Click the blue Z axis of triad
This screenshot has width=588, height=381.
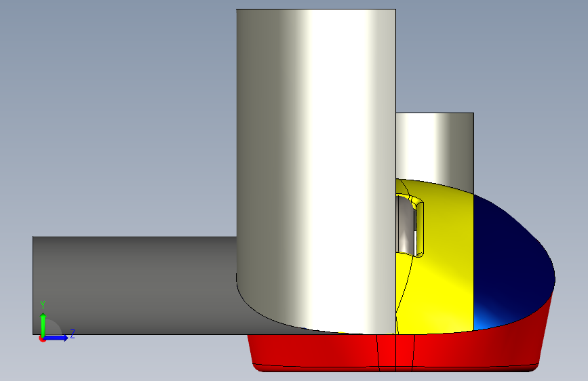point(56,338)
